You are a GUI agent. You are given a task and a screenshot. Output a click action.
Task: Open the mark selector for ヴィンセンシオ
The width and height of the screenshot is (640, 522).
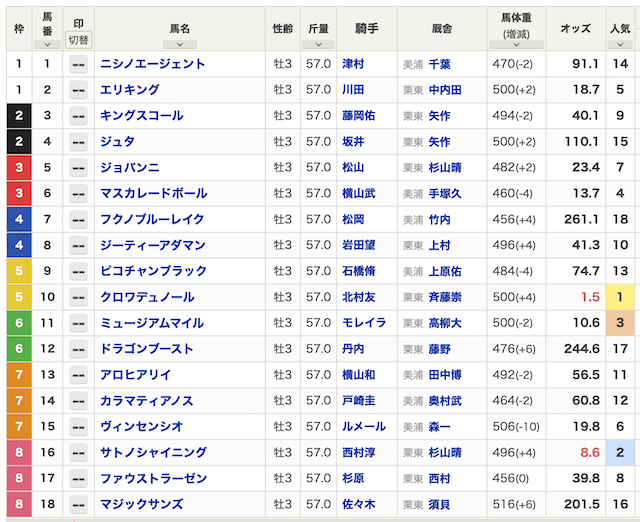click(78, 428)
